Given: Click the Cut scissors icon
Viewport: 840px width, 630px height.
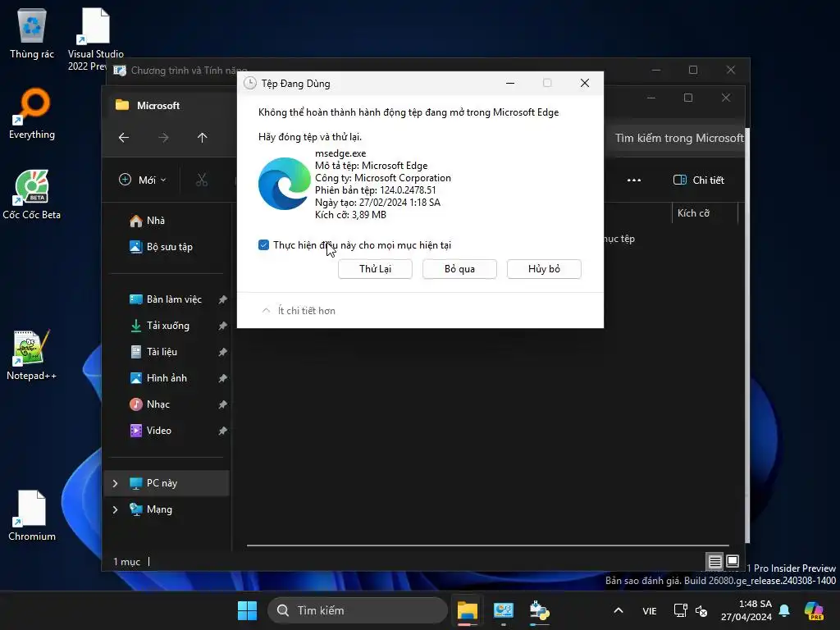Looking at the screenshot, I should pos(202,180).
